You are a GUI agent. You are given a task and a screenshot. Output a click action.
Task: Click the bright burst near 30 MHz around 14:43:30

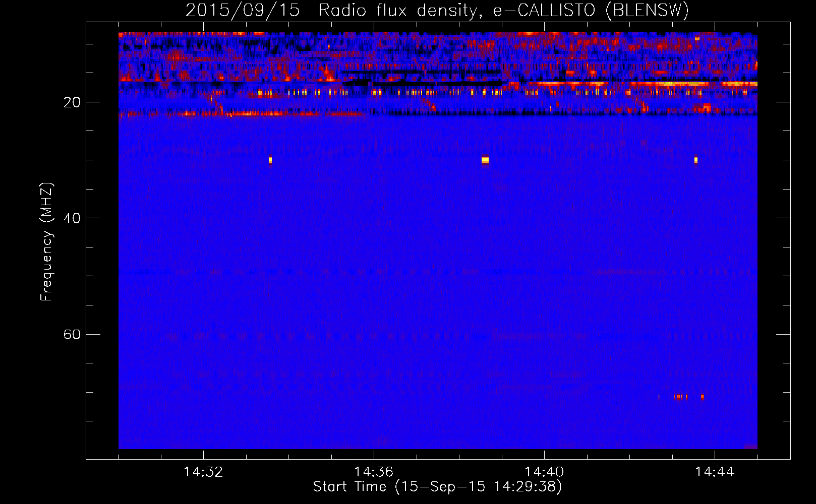click(696, 160)
